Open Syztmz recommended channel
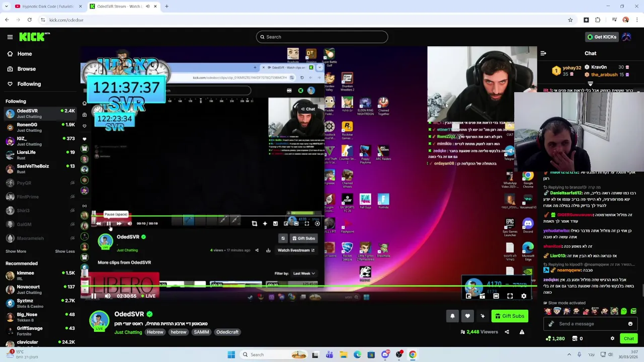This screenshot has height=362, width=644. [40, 303]
